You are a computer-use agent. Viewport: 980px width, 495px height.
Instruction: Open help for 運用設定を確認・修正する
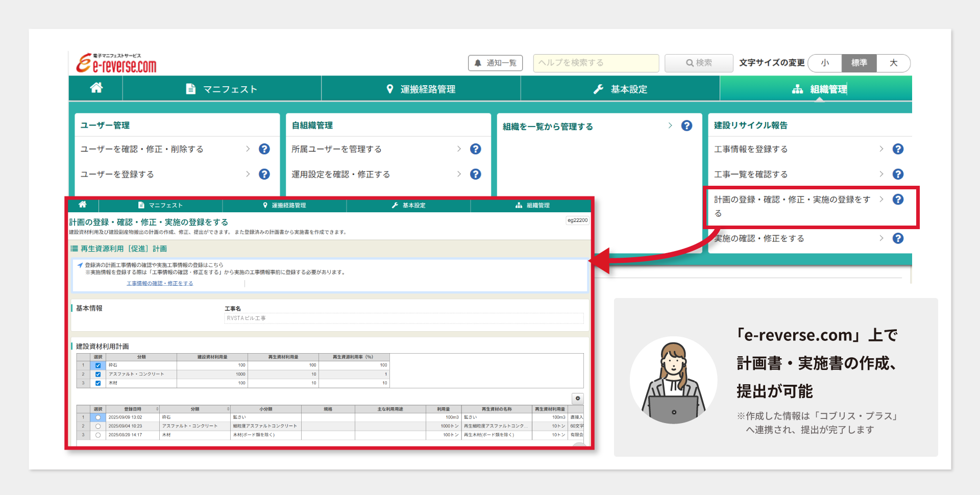pyautogui.click(x=476, y=174)
